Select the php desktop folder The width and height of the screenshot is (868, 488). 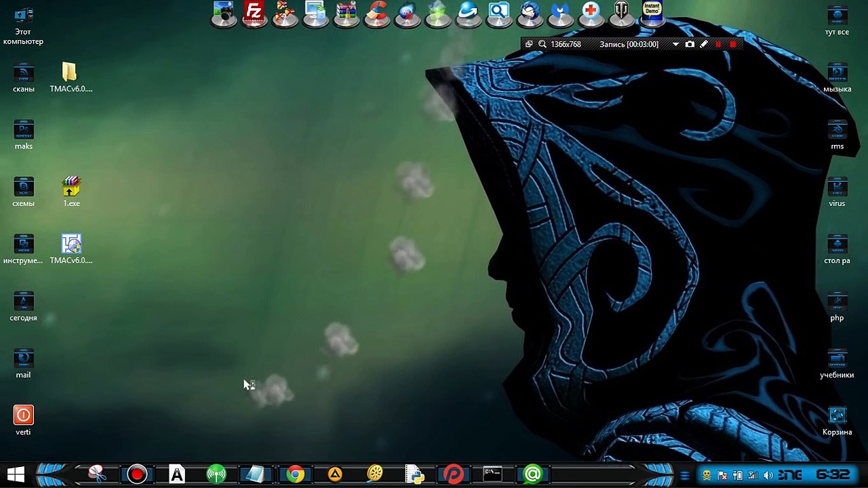837,306
